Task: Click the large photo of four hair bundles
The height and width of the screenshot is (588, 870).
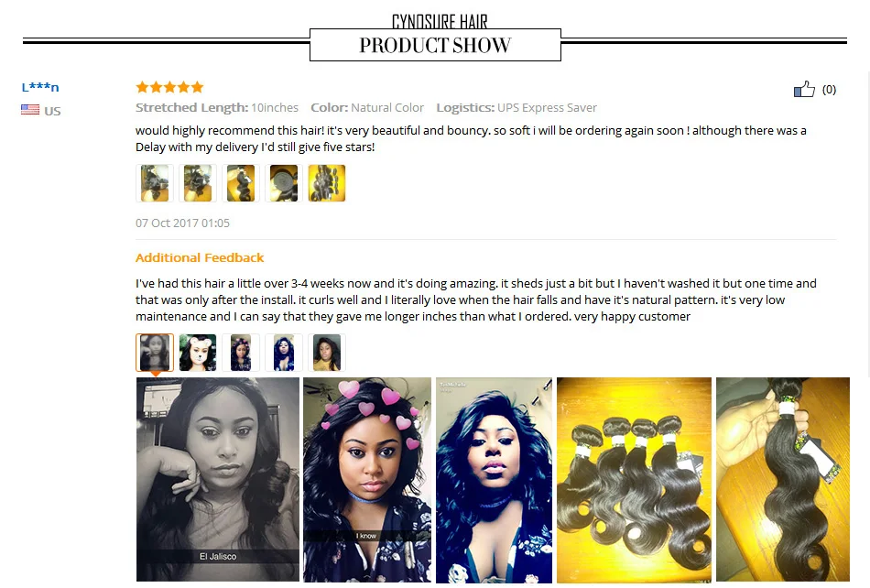Action: [635, 480]
